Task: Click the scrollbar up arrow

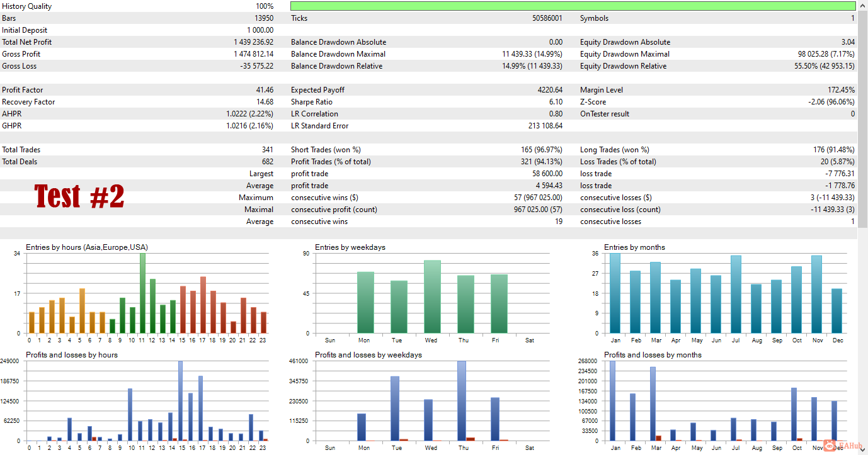Action: coord(862,6)
